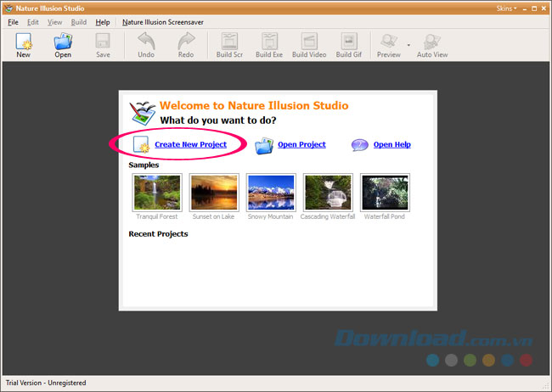
Task: Click the Create New Project link
Action: click(x=190, y=144)
